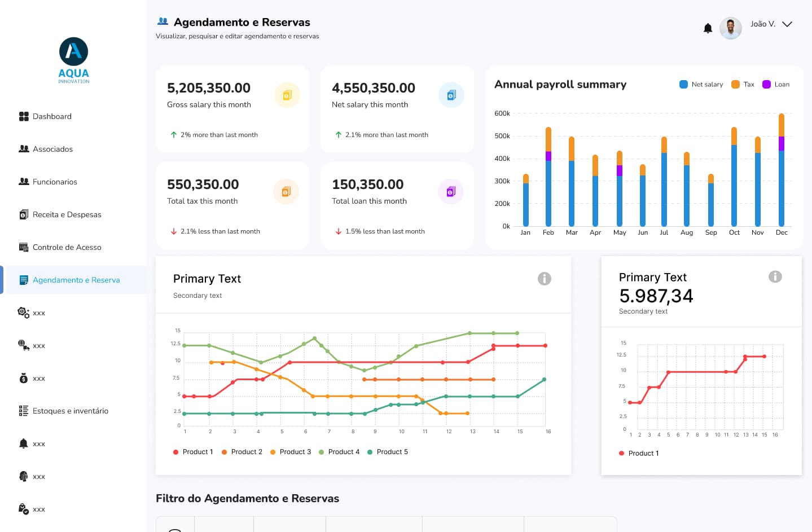This screenshot has height=532, width=812.
Task: Open the João V. user dropdown chevron
Action: (x=787, y=24)
